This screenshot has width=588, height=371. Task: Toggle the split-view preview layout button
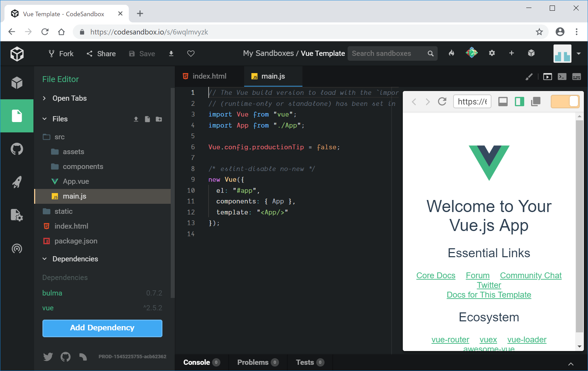click(x=519, y=101)
